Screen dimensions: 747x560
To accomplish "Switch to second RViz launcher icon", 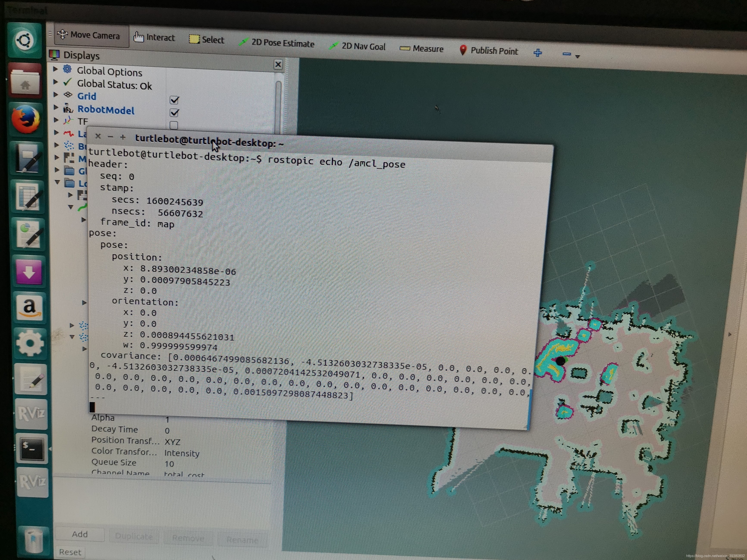I will 32,482.
